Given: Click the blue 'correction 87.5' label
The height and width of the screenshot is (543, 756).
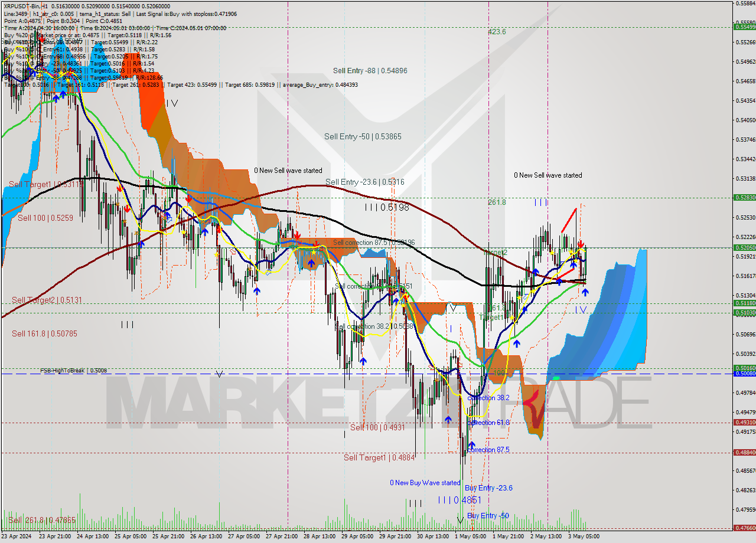Looking at the screenshot, I should tap(488, 450).
